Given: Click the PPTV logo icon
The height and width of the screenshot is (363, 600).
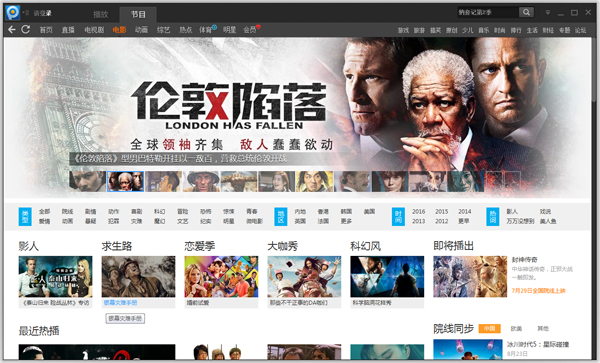Looking at the screenshot, I should tap(13, 13).
